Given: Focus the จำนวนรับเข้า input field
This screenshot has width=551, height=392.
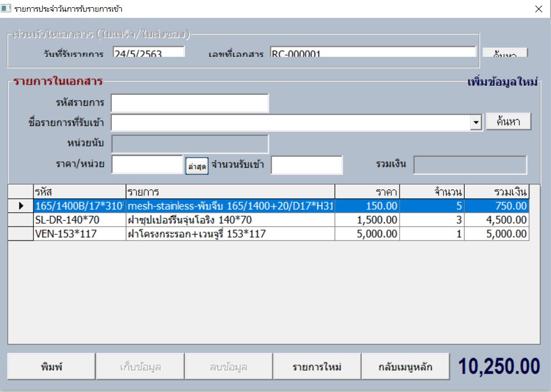Looking at the screenshot, I should (x=307, y=165).
